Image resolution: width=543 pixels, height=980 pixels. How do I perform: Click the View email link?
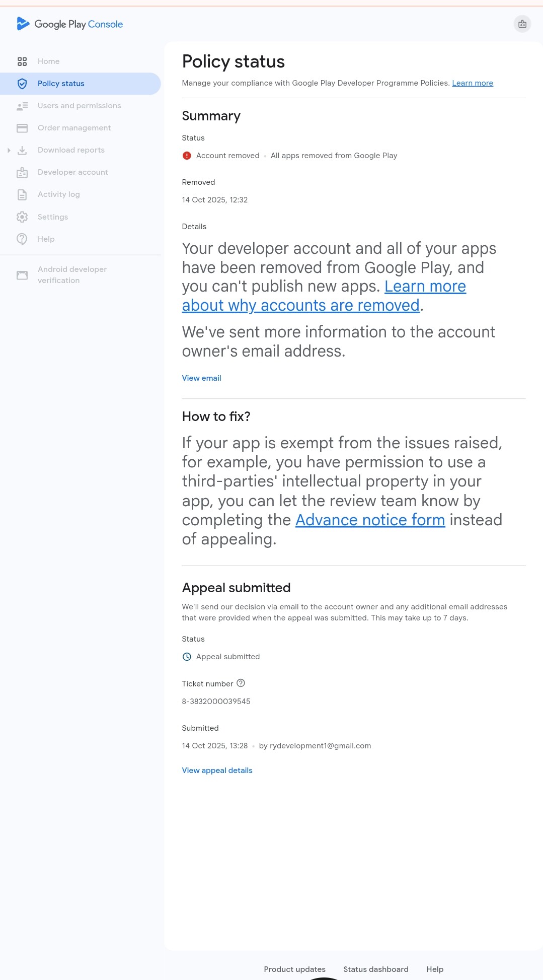point(201,378)
